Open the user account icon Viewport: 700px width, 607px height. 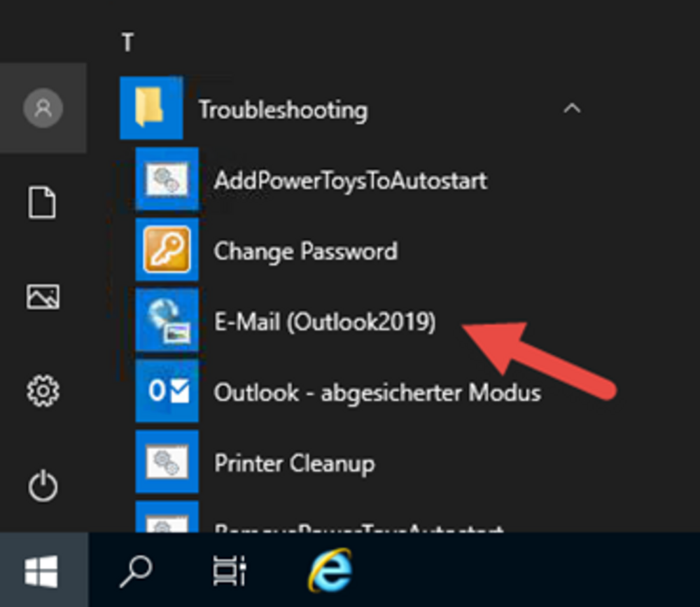43,108
